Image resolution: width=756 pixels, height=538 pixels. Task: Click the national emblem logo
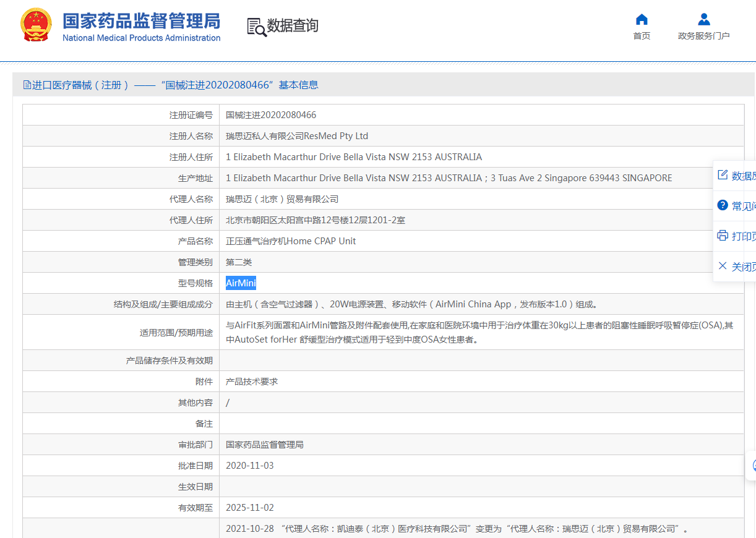pos(37,25)
